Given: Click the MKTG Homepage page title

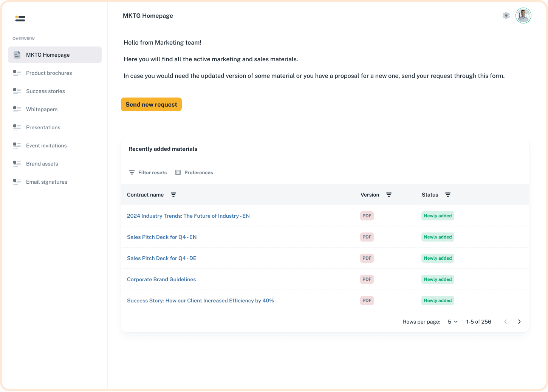Looking at the screenshot, I should [148, 15].
